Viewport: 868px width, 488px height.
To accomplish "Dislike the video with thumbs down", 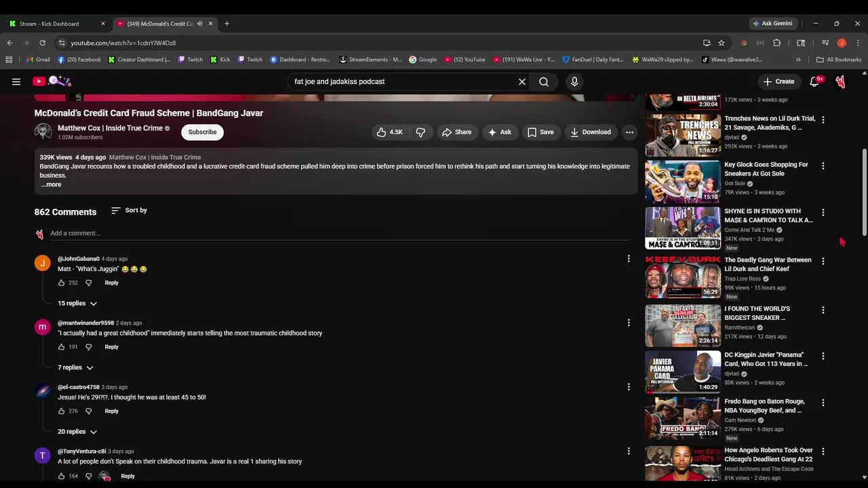I will [420, 132].
